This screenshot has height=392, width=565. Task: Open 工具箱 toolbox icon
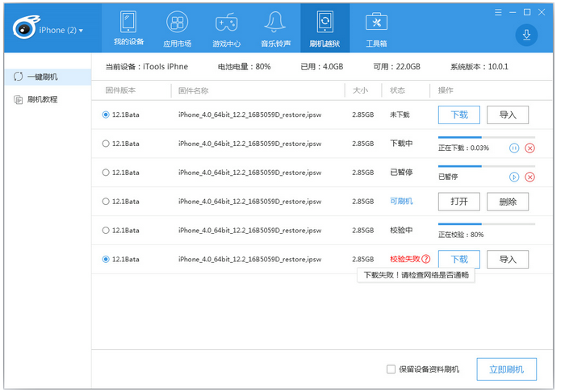375,22
